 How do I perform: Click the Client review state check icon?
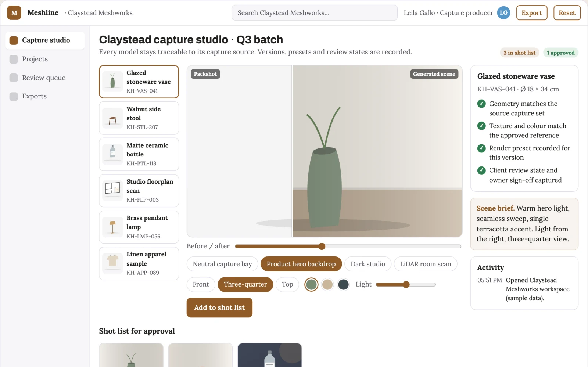click(x=481, y=170)
